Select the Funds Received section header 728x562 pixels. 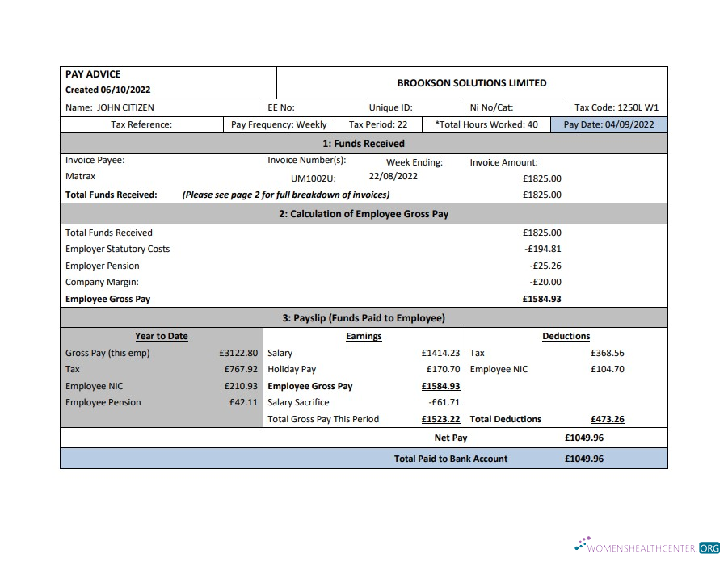click(363, 143)
